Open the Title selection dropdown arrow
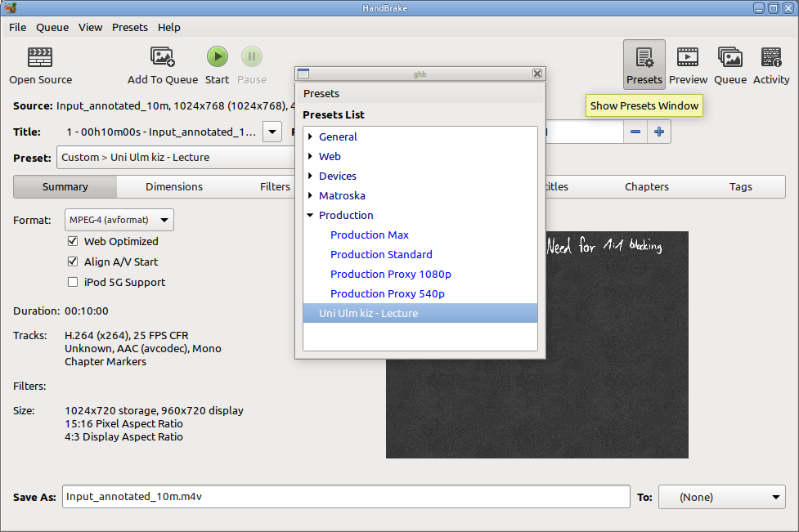Image resolution: width=799 pixels, height=532 pixels. 272,132
